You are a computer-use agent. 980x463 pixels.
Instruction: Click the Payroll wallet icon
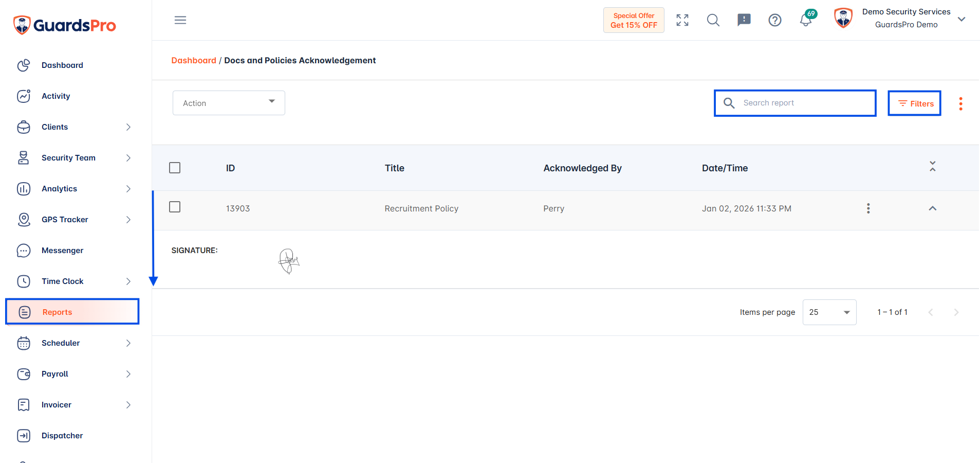pyautogui.click(x=24, y=374)
